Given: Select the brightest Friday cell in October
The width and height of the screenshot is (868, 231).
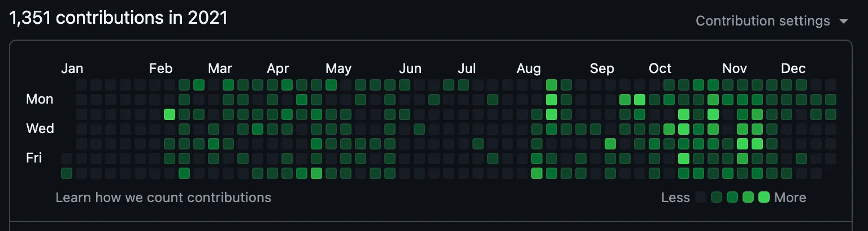Looking at the screenshot, I should [x=684, y=159].
